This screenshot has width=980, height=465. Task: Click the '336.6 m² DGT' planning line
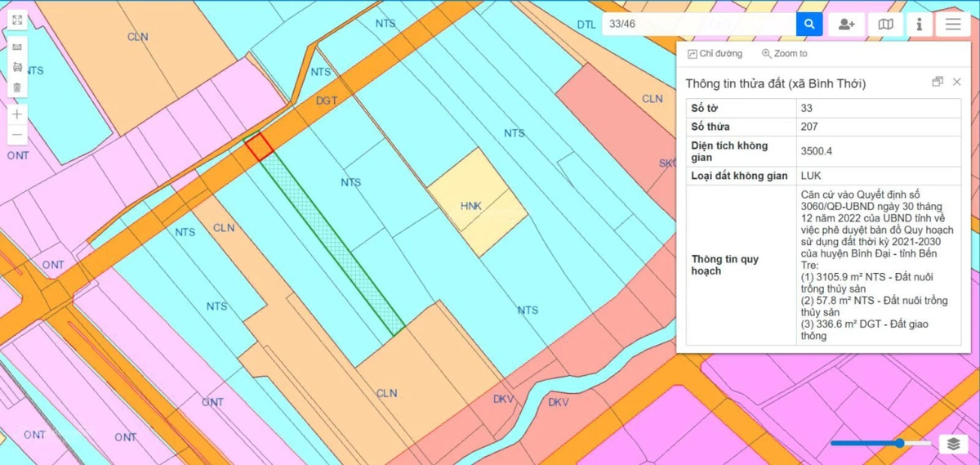coord(865,330)
